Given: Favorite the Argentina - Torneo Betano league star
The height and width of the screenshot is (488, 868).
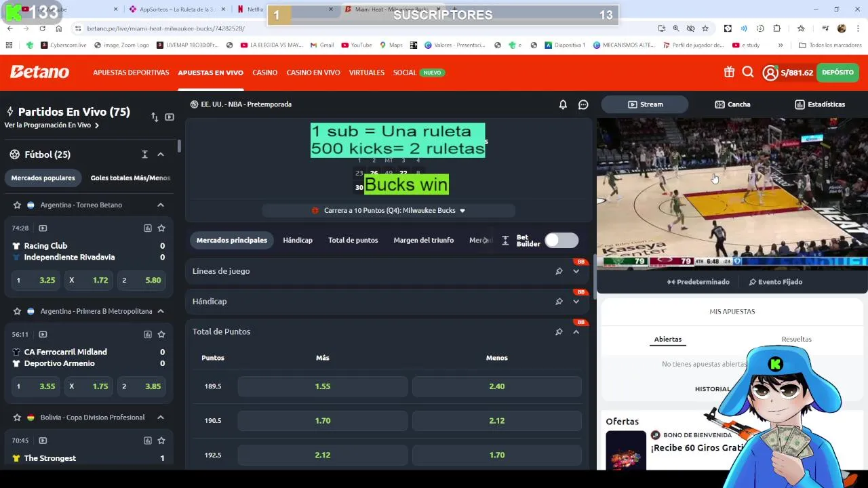Looking at the screenshot, I should click(18, 205).
